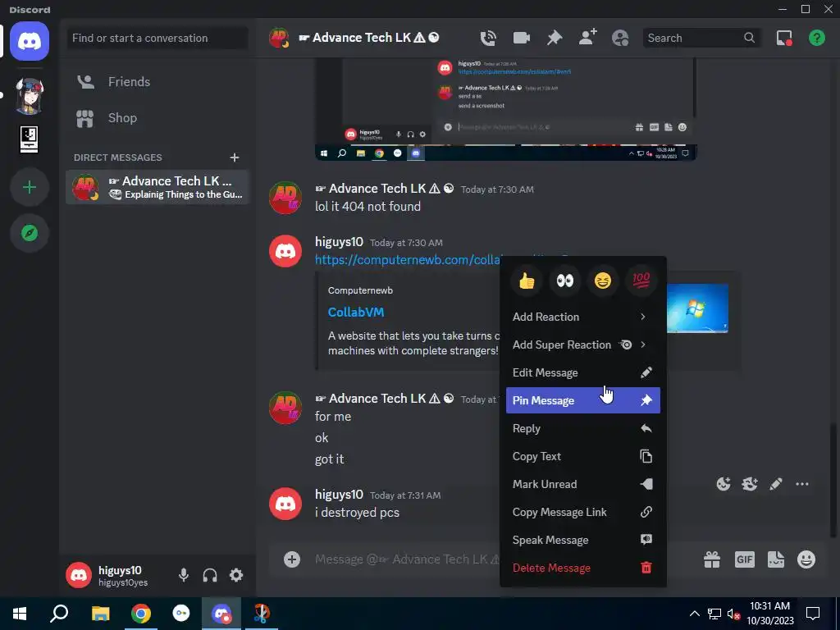
Task: Send a gift icon in message bar
Action: click(x=712, y=559)
